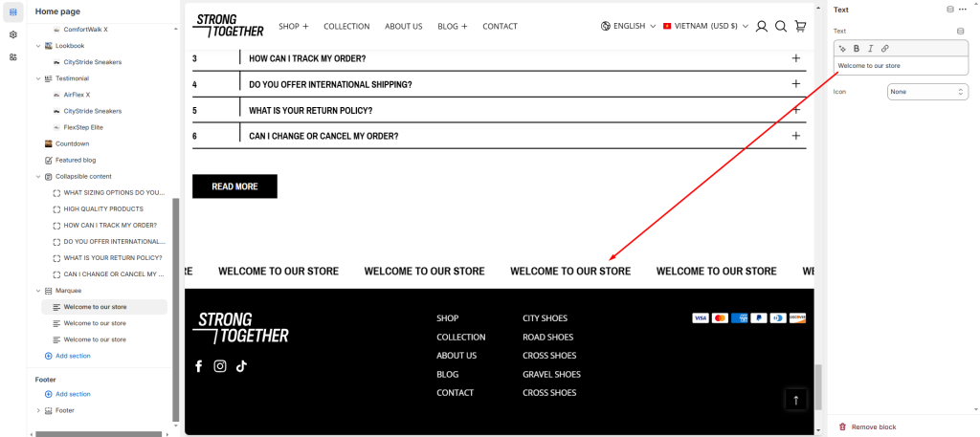Expand the return policy question plus
Image resolution: width=980 pixels, height=437 pixels.
pos(795,110)
